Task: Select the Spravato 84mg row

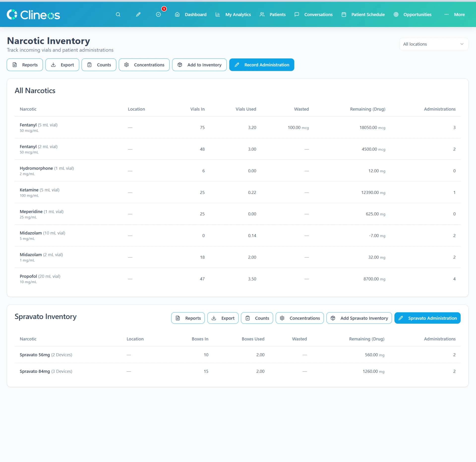Action: [x=238, y=372]
